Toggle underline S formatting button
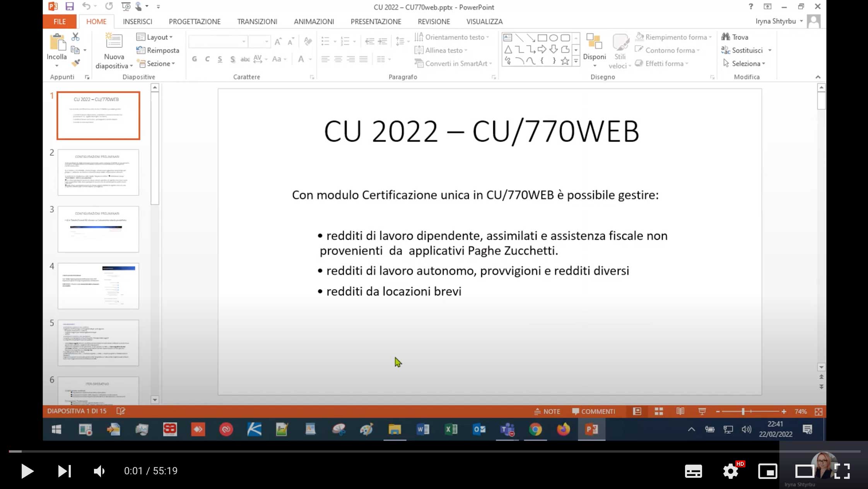868x489 pixels. (x=220, y=59)
